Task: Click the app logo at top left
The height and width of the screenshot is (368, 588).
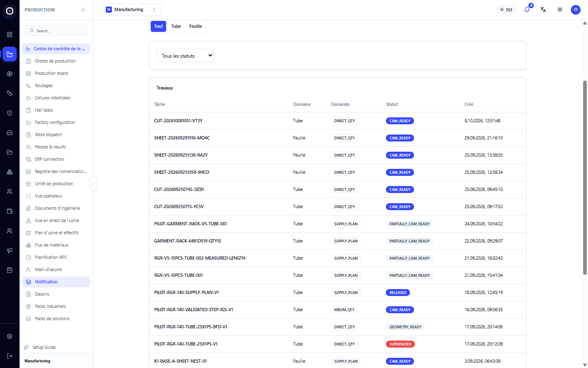Action: click(10, 11)
